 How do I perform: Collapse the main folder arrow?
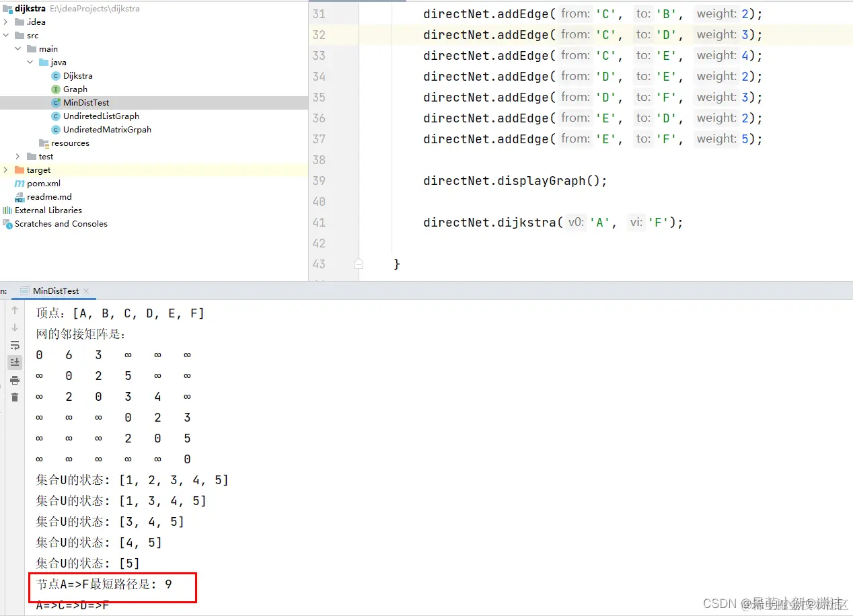coord(18,49)
